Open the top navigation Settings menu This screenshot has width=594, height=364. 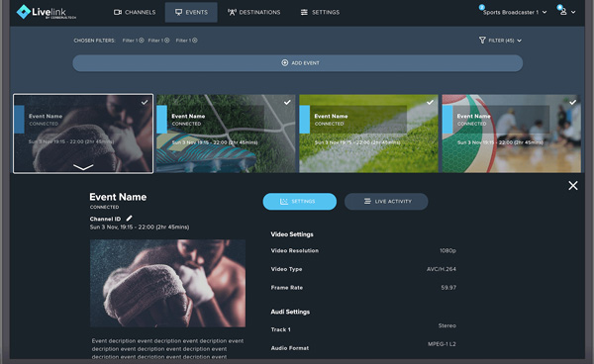pos(320,12)
